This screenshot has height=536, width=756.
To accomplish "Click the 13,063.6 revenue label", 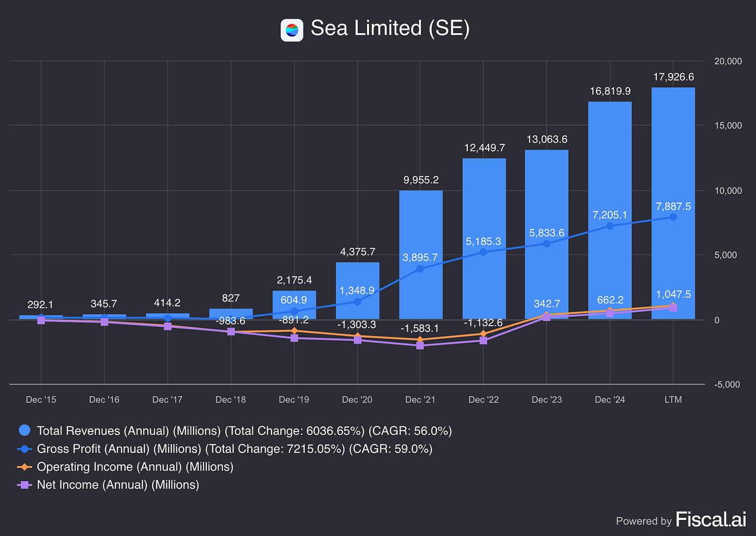I will (547, 139).
